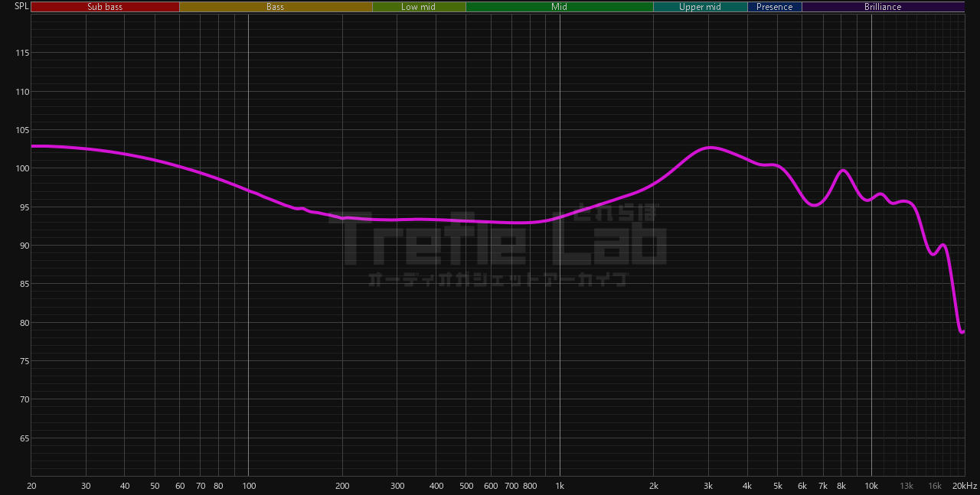Click the 105 dB axis value

tap(22, 130)
